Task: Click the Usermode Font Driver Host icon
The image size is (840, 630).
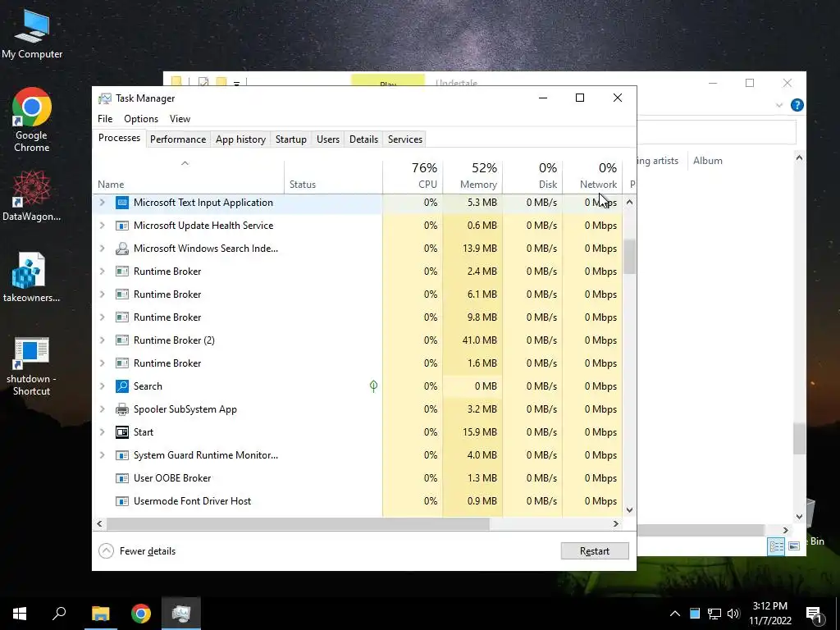Action: [x=122, y=501]
